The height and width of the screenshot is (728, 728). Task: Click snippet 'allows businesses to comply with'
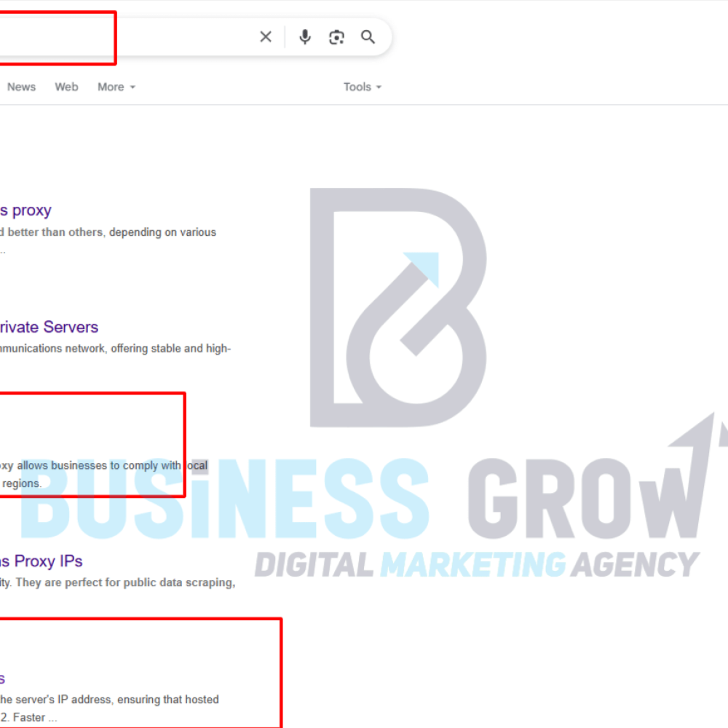click(x=99, y=465)
